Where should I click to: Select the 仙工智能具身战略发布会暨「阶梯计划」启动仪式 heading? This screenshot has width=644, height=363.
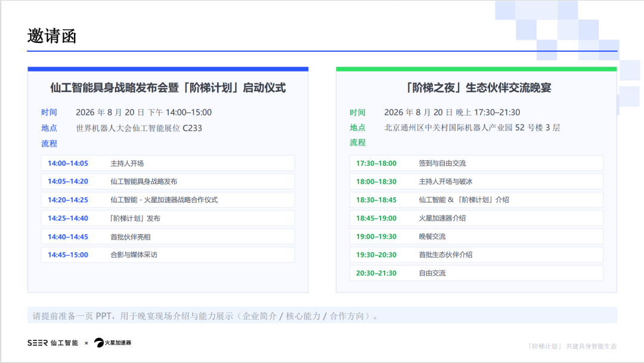coord(168,88)
